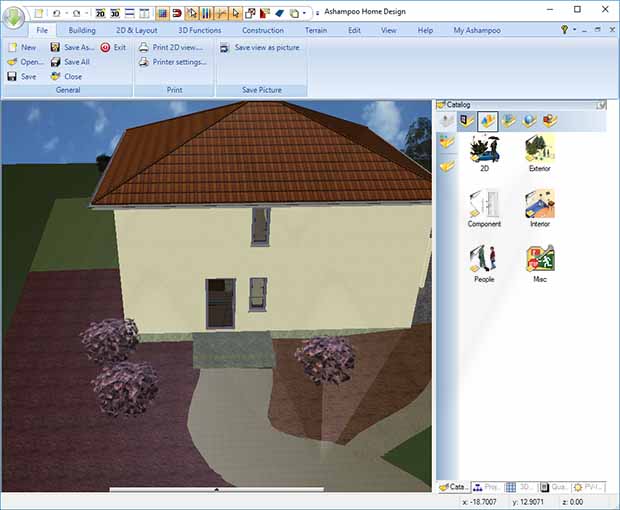The width and height of the screenshot is (620, 510).
Task: Select the Terrain ribbon tab
Action: coord(316,30)
